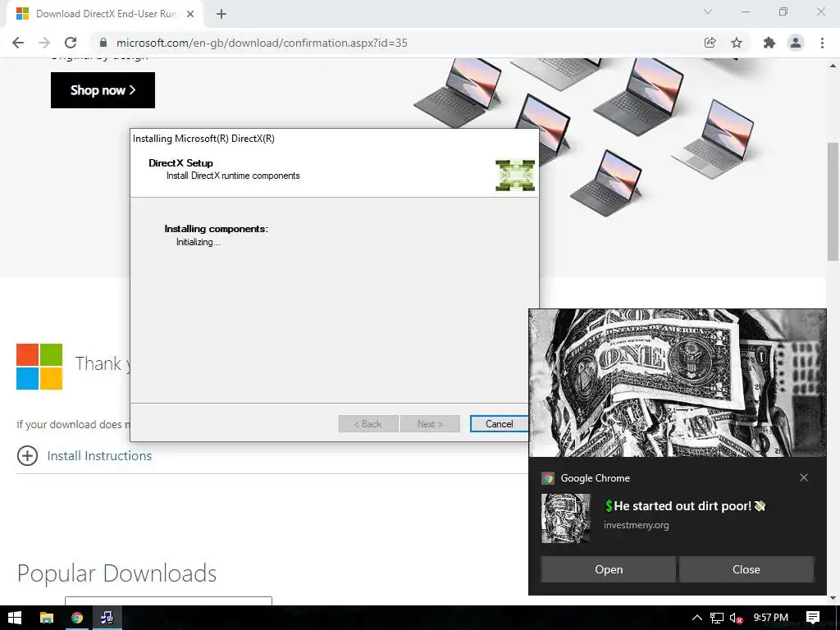Click the 9:57 PM clock
The width and height of the screenshot is (840, 630).
coord(770,618)
